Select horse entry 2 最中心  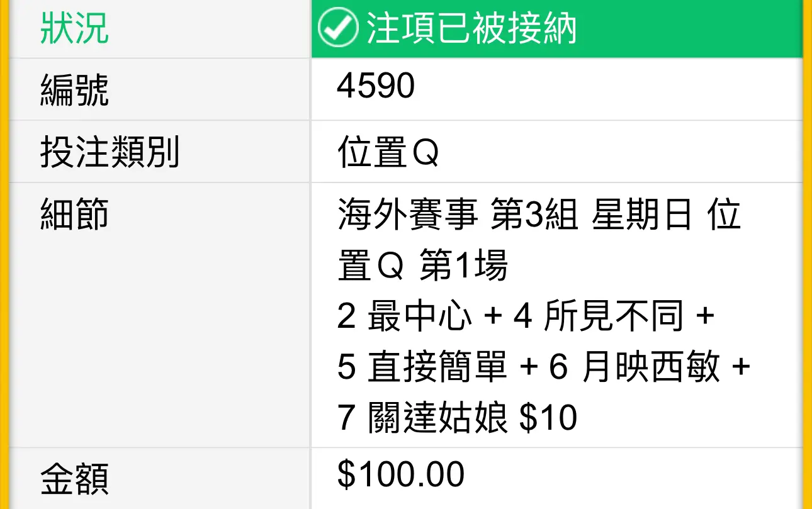click(x=405, y=316)
